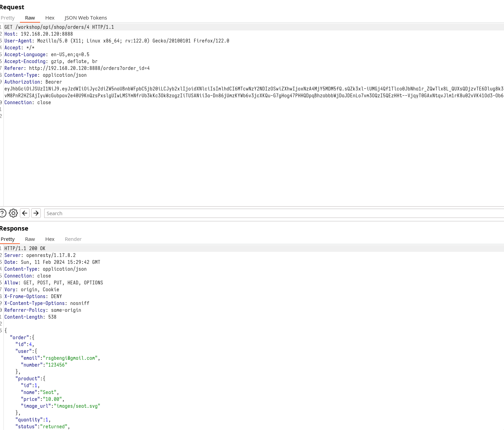Open the JSON Web Tokens tab
Viewport: 504px width, 430px height.
(86, 18)
